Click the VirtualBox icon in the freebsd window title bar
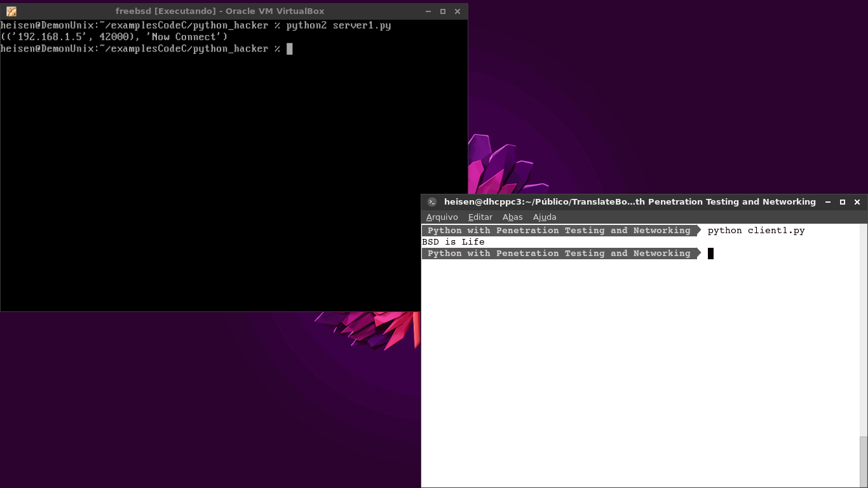Viewport: 868px width, 488px height. (x=11, y=11)
